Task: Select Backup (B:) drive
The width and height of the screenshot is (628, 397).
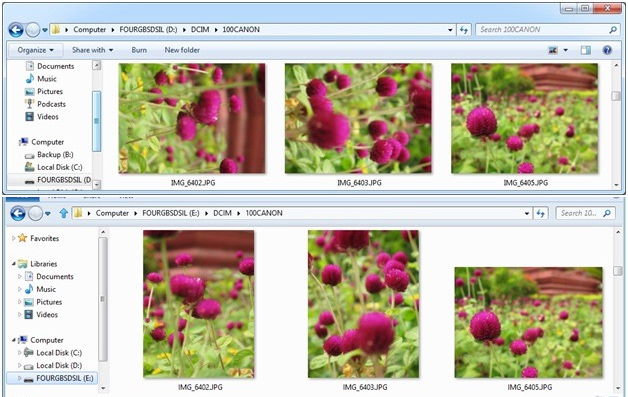Action: (x=49, y=155)
